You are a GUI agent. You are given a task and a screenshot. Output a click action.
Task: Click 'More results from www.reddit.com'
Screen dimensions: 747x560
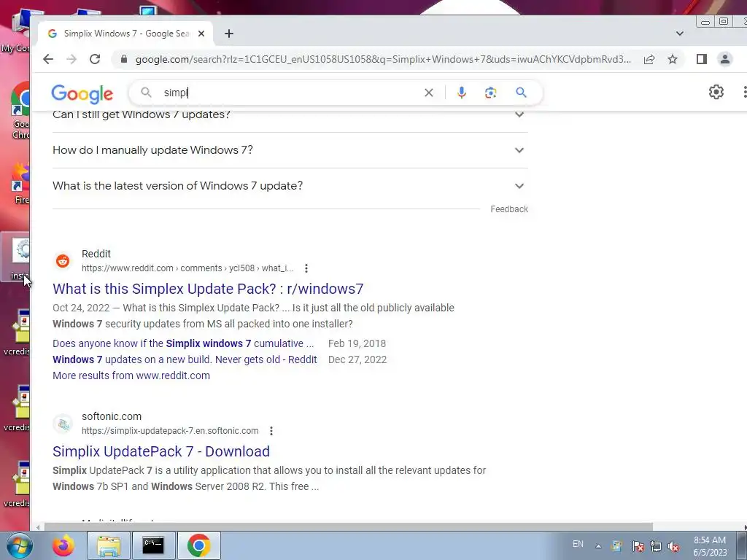pyautogui.click(x=131, y=376)
